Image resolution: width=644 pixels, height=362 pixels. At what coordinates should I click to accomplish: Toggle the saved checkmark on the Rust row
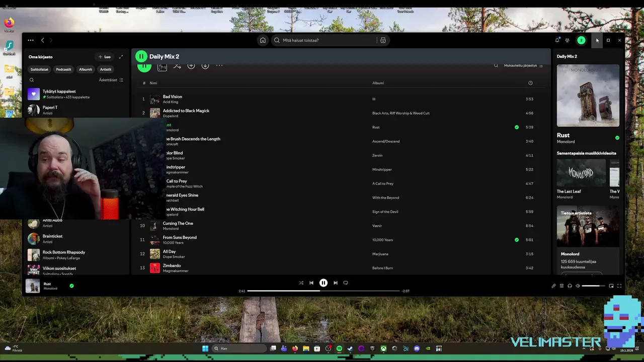(517, 127)
